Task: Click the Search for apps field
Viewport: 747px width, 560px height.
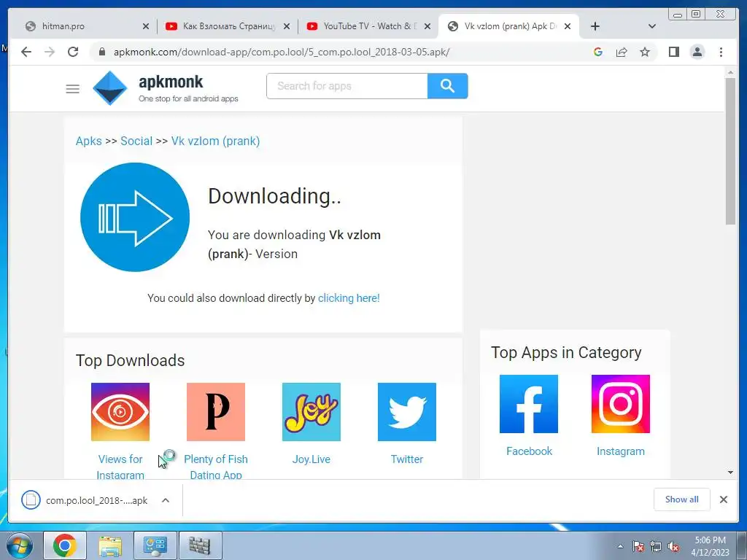Action: [347, 86]
